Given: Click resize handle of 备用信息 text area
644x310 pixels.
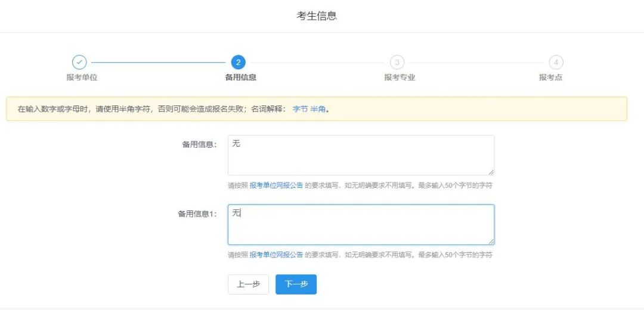Looking at the screenshot, I should pos(491,172).
